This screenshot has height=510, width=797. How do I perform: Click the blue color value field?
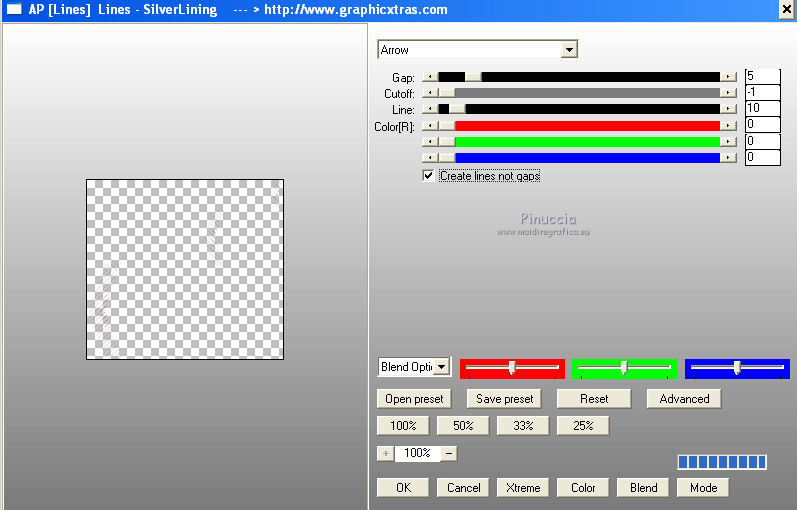[x=762, y=157]
